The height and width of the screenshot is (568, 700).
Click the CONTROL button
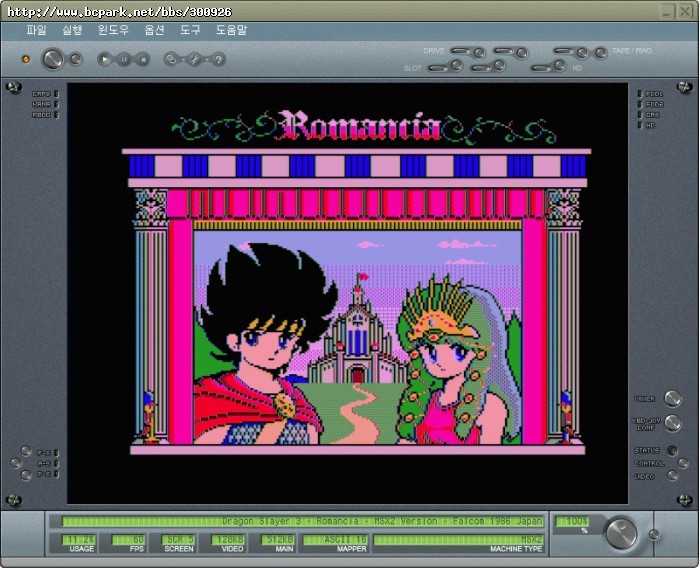pos(683,463)
